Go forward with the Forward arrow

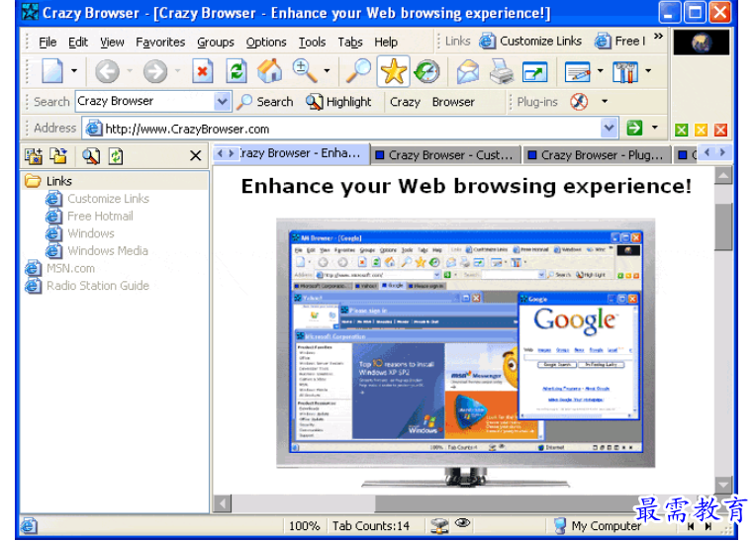point(154,72)
